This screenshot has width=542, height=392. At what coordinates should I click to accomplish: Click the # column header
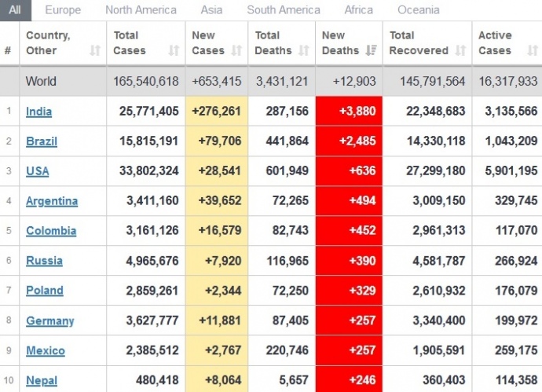point(8,51)
